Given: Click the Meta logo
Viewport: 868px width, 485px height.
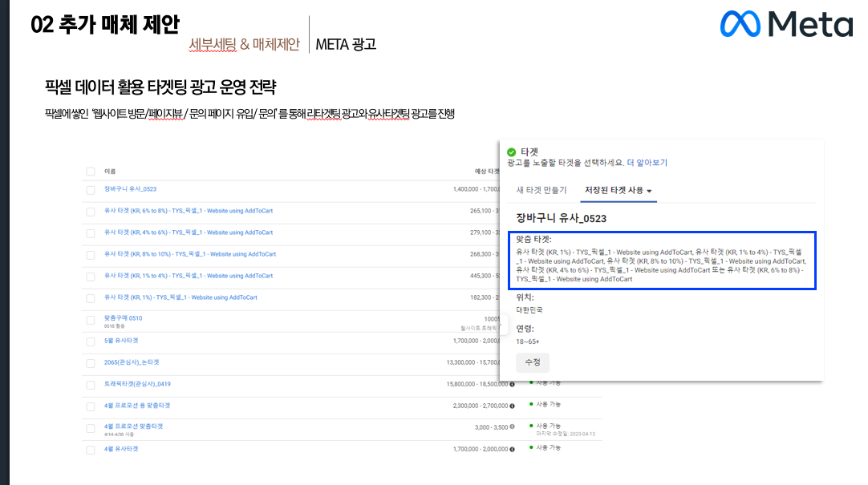Looking at the screenshot, I should coord(786,24).
